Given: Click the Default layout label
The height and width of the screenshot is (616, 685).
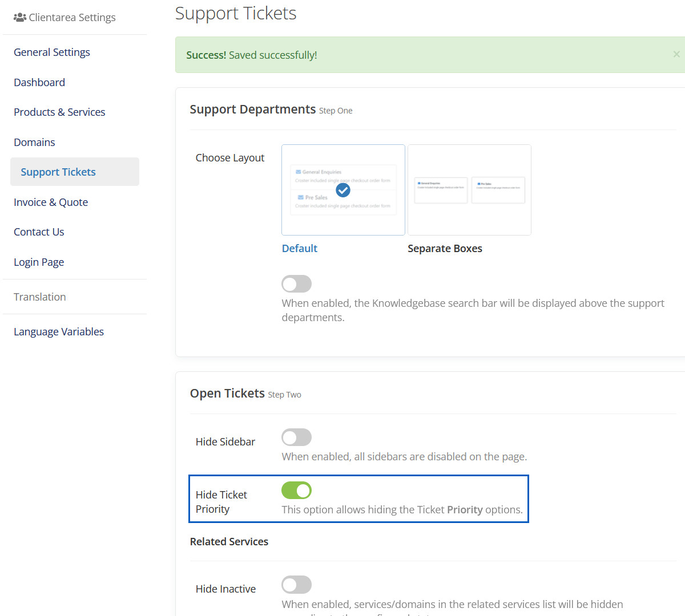Looking at the screenshot, I should point(300,248).
